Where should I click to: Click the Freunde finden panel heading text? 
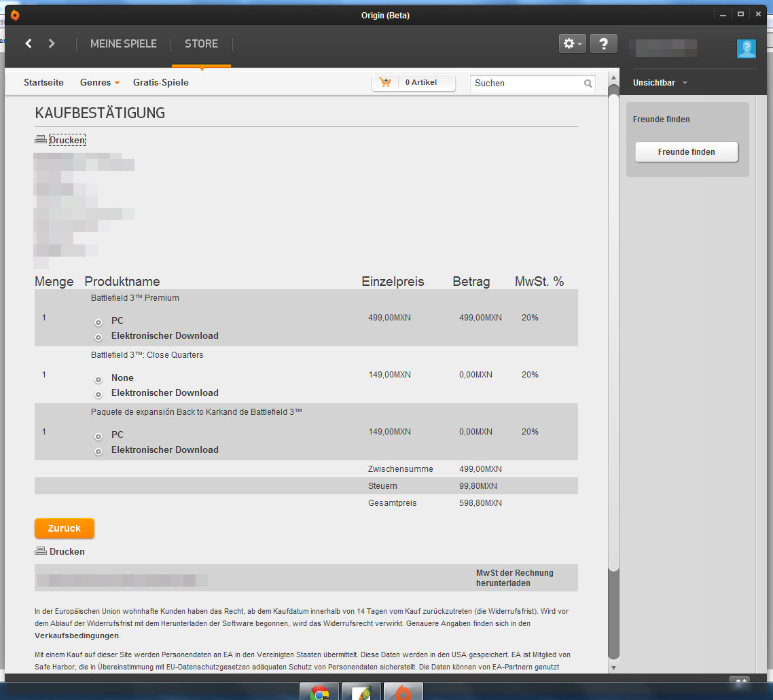(x=661, y=119)
